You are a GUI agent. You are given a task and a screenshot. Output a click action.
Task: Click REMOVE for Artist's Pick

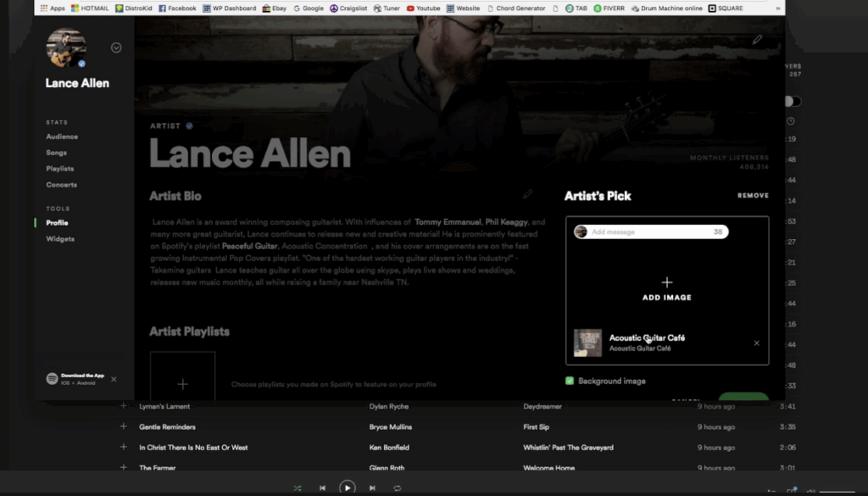pyautogui.click(x=753, y=195)
